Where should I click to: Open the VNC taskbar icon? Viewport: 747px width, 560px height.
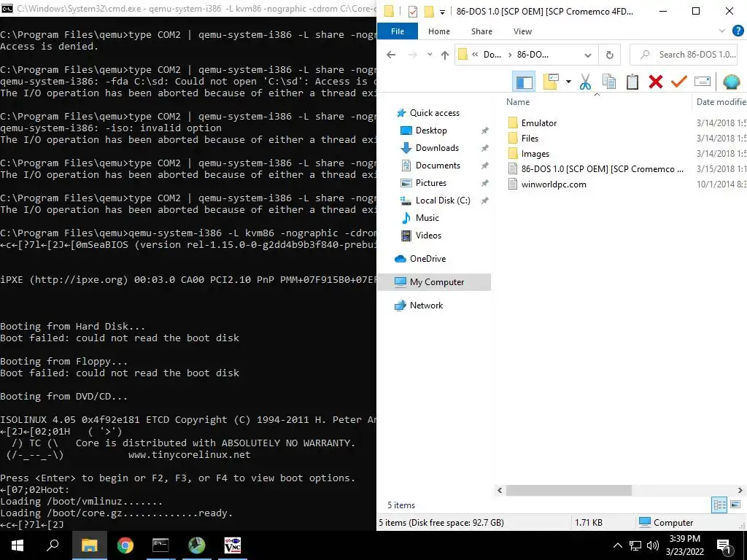[233, 545]
